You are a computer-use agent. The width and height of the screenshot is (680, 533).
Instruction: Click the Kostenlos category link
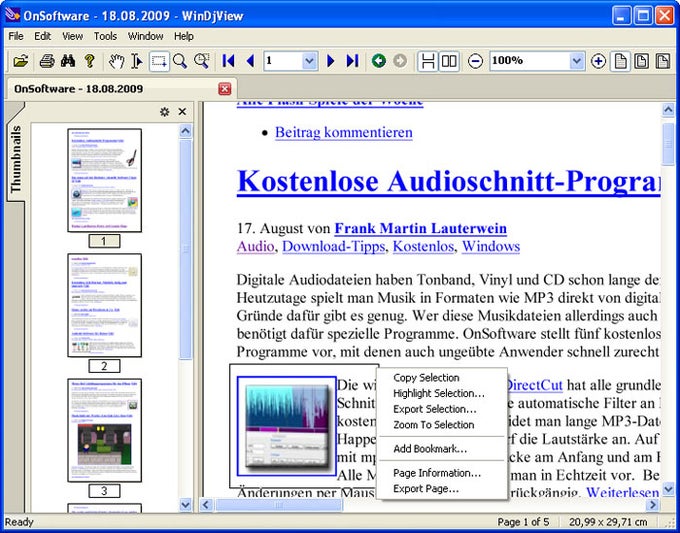coord(423,246)
